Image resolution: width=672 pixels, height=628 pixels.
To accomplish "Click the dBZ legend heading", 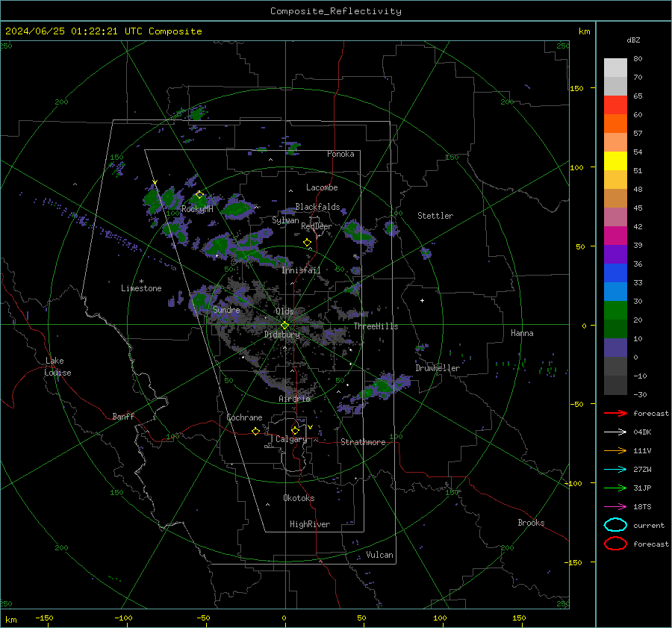I will point(633,40).
